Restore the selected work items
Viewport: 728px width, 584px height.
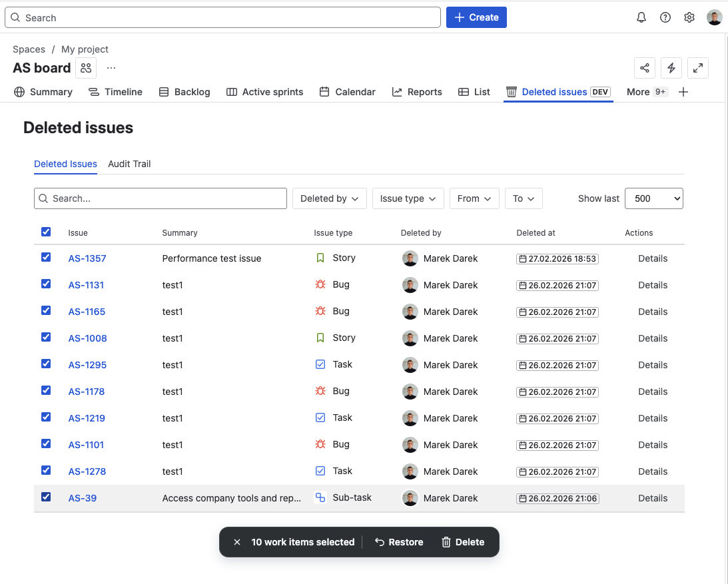(x=399, y=541)
